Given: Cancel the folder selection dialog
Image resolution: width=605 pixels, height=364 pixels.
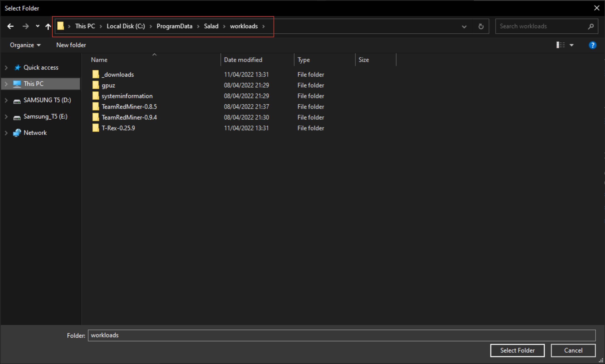Looking at the screenshot, I should (573, 350).
